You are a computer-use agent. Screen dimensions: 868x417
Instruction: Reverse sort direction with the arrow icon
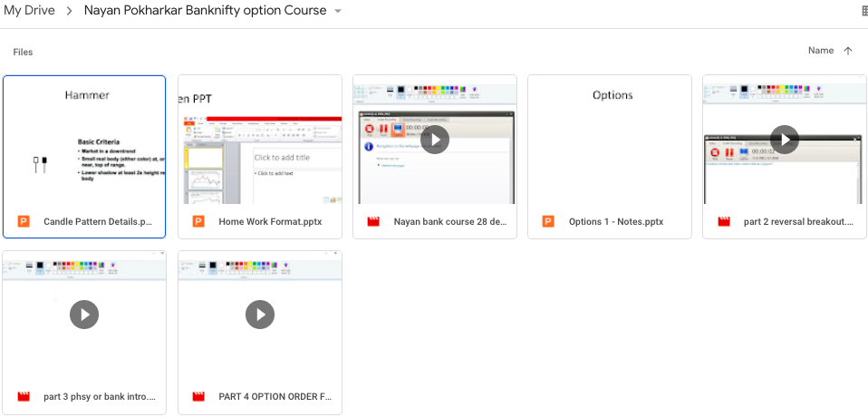coord(848,51)
